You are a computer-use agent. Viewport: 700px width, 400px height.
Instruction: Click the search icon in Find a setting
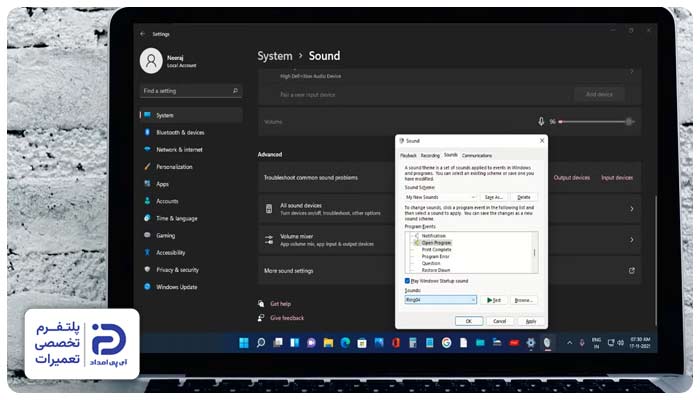pyautogui.click(x=235, y=91)
